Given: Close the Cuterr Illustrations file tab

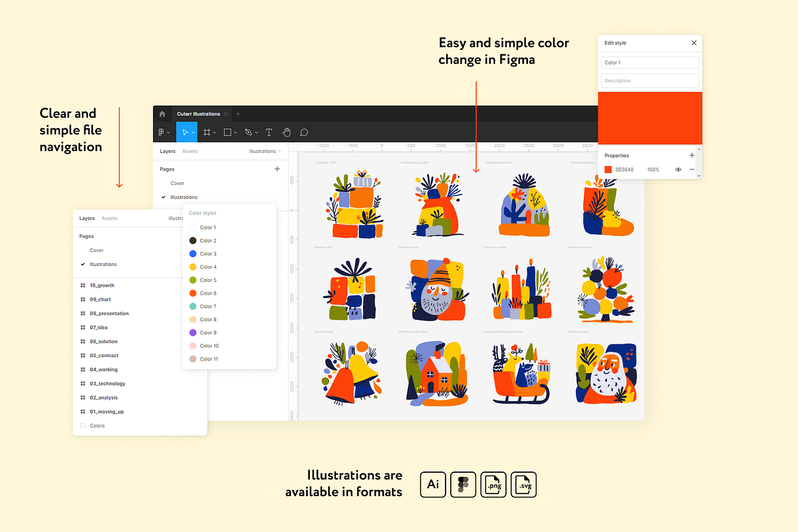Looking at the screenshot, I should (x=226, y=114).
